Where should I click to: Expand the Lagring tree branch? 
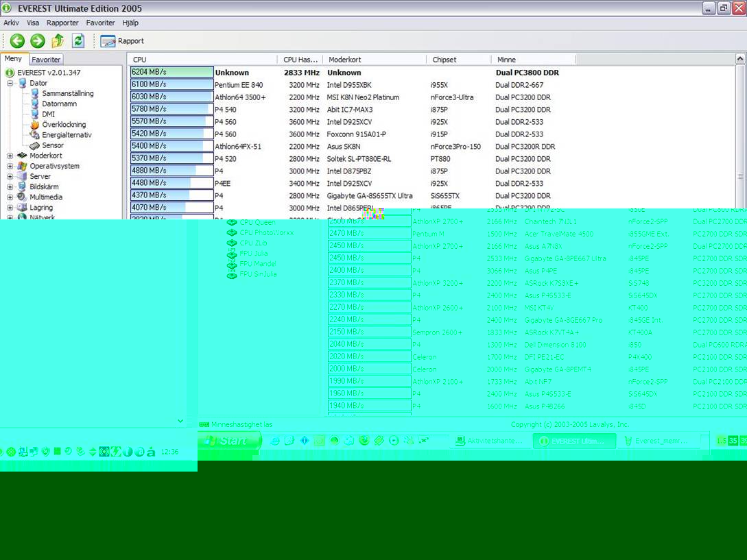[x=10, y=208]
